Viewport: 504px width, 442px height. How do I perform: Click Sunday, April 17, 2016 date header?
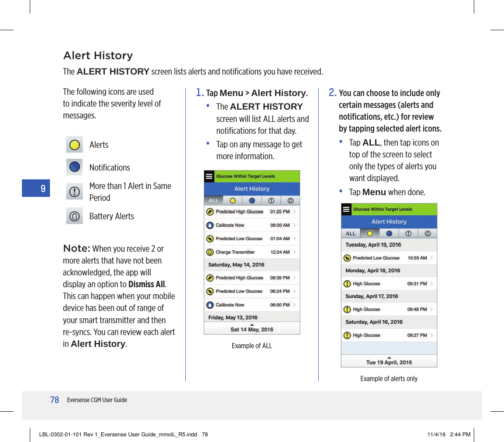click(389, 296)
